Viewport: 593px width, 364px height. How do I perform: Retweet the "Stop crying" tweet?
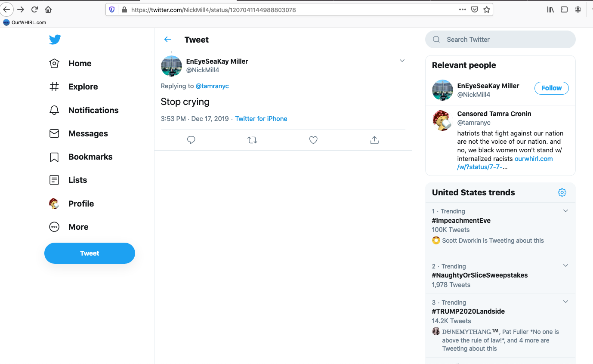[x=252, y=140]
